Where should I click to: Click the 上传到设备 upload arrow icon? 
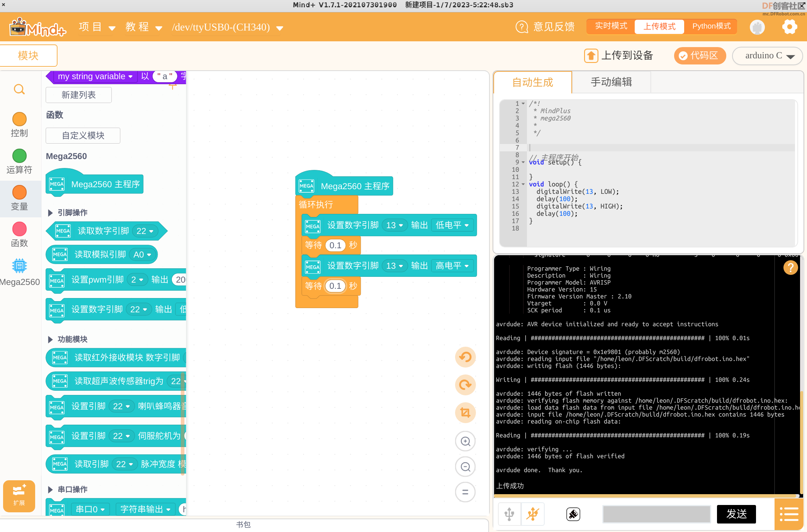pyautogui.click(x=591, y=56)
